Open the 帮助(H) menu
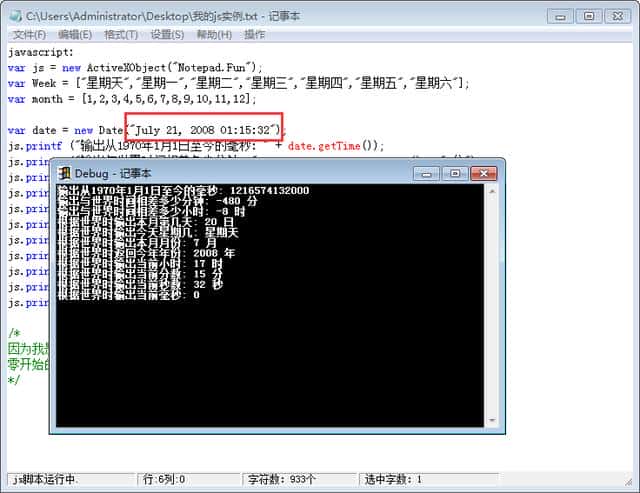Viewport: 640px width, 493px height. pyautogui.click(x=214, y=35)
